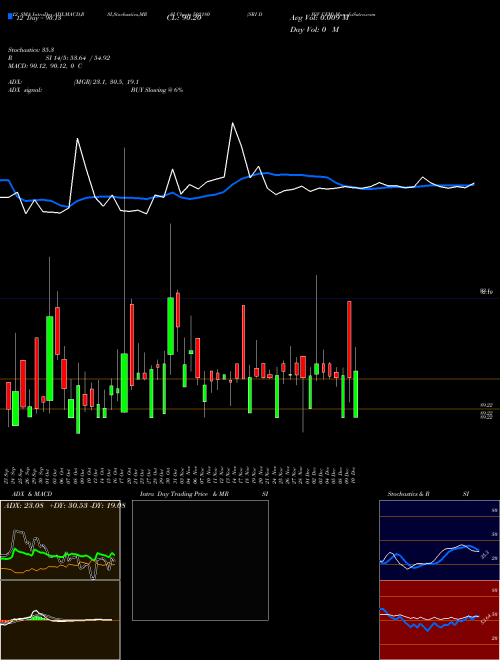Open the blue-background Stochastics chart

[439, 540]
